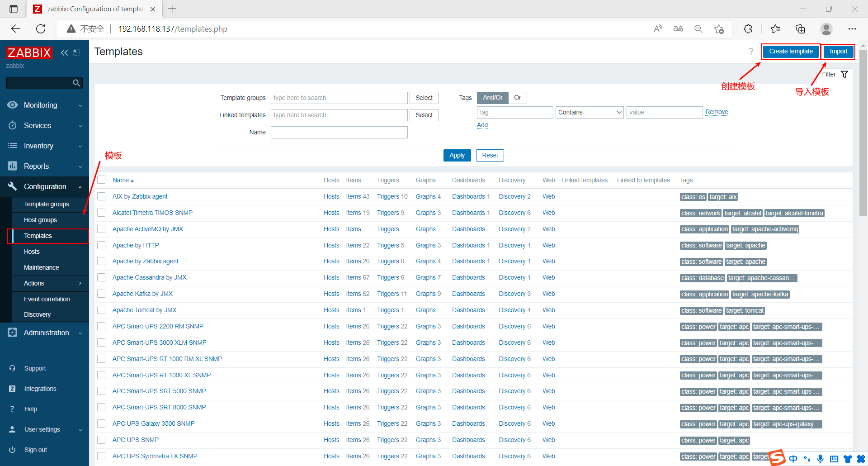The image size is (868, 466).
Task: Click the Create template button
Action: (791, 52)
